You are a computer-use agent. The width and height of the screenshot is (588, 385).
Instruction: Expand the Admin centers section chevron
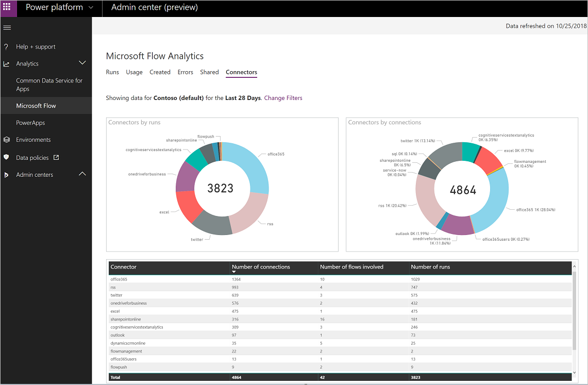(x=82, y=174)
